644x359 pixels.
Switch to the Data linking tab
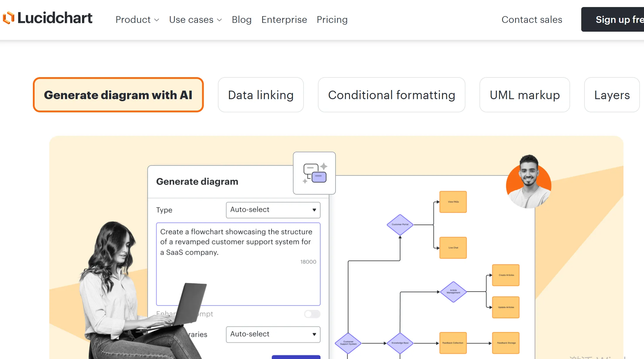pos(261,95)
